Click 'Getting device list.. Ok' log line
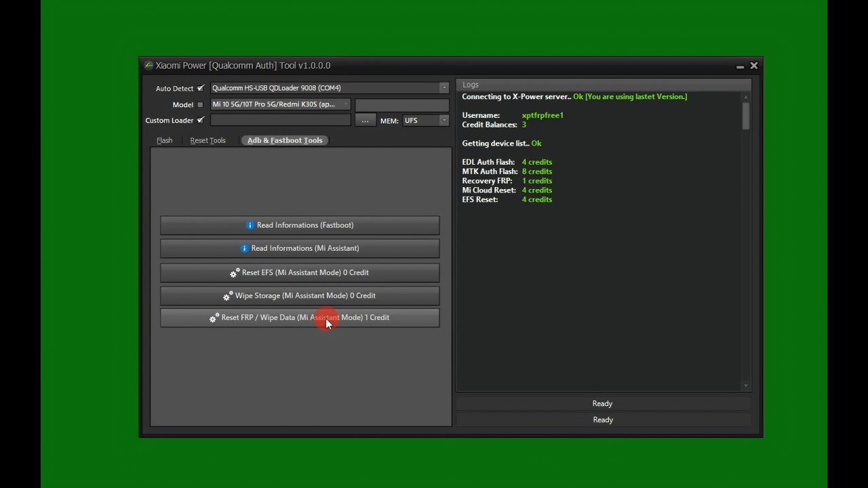The width and height of the screenshot is (868, 488). tap(502, 144)
